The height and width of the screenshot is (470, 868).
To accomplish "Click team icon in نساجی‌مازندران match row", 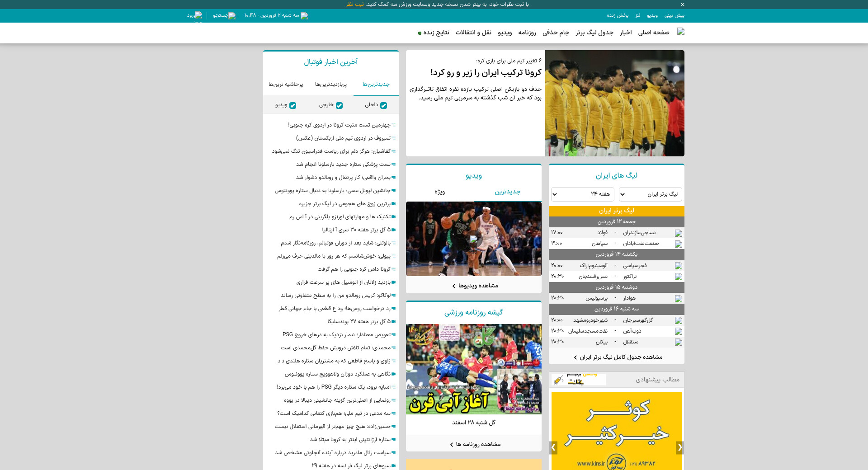I will 678,233.
